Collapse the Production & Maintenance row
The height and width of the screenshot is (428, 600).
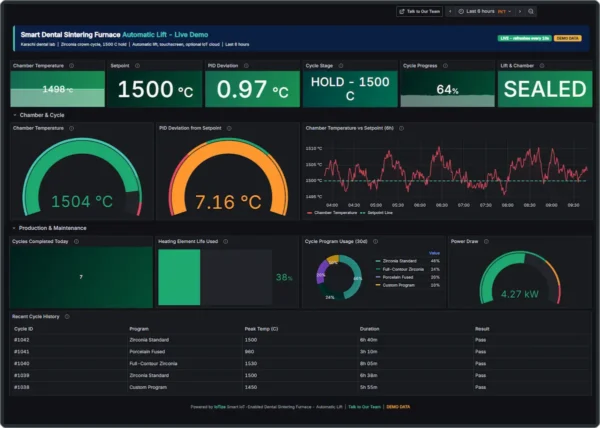[x=50, y=228]
